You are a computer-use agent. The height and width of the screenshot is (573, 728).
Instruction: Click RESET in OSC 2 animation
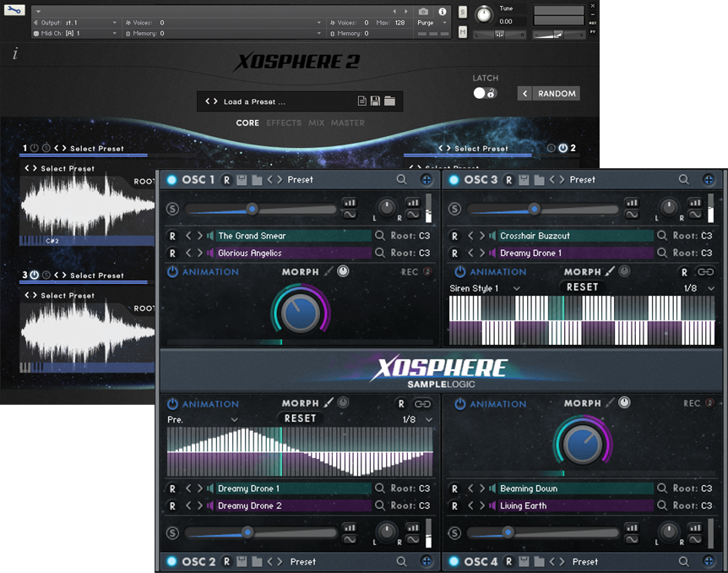300,418
